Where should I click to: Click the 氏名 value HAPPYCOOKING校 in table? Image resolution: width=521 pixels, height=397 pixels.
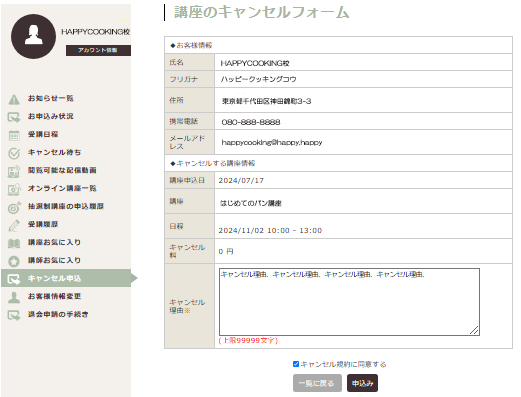tap(255, 63)
